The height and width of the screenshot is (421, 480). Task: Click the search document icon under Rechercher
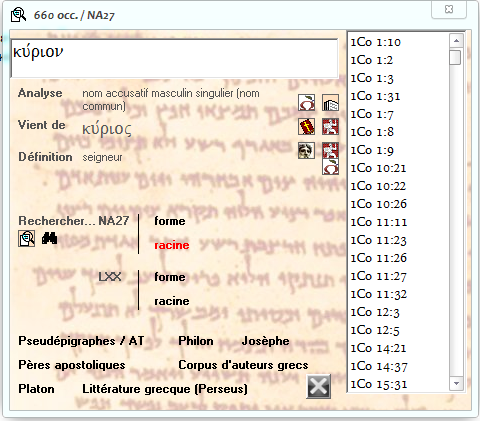pos(26,238)
